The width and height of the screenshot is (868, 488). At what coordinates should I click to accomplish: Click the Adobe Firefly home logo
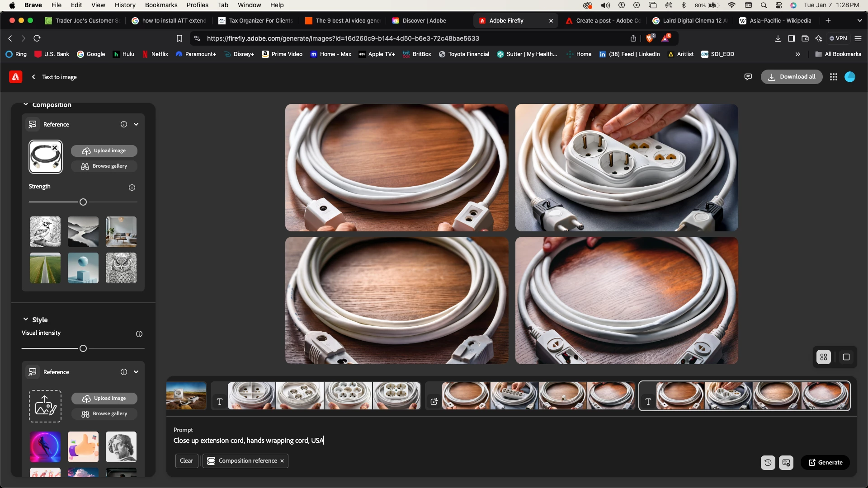[15, 77]
